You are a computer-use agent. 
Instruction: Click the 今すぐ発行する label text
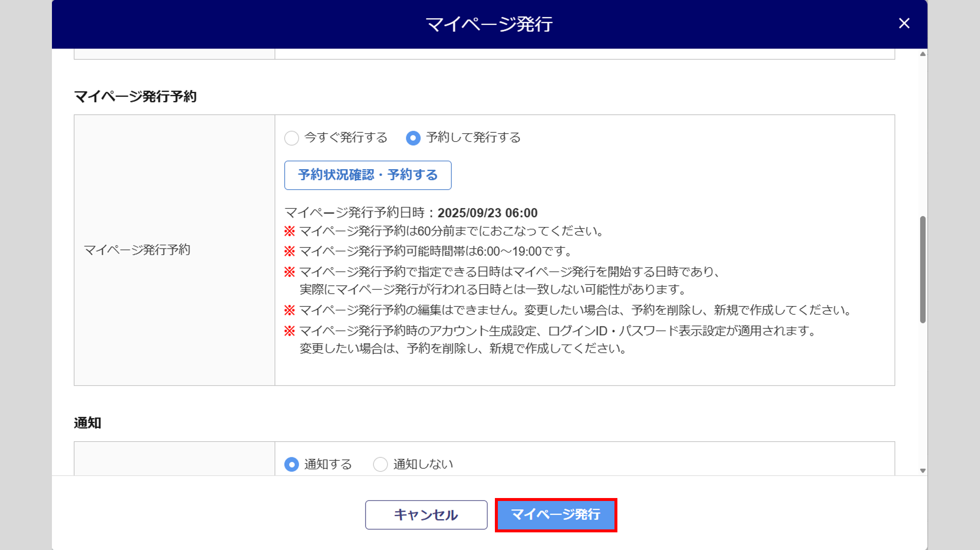345,138
